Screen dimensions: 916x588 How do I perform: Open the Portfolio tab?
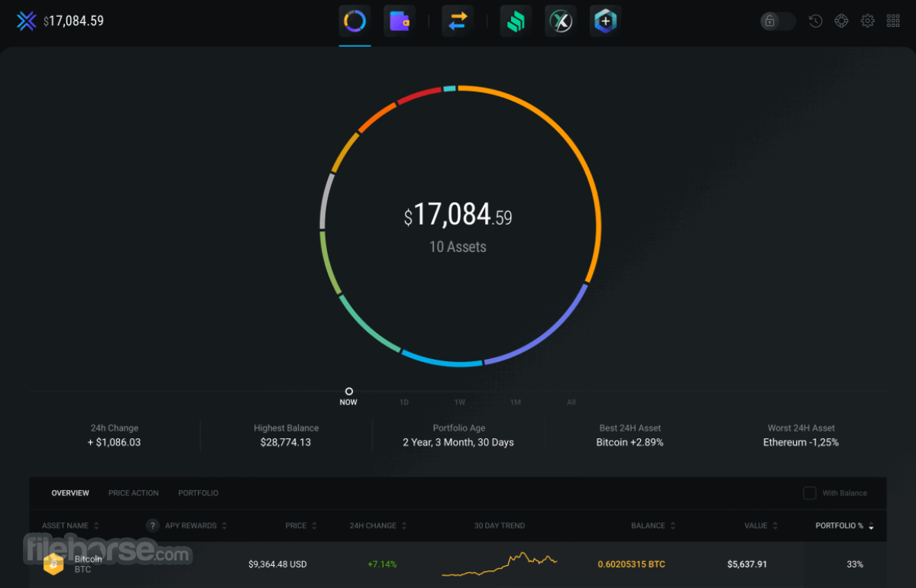(198, 493)
